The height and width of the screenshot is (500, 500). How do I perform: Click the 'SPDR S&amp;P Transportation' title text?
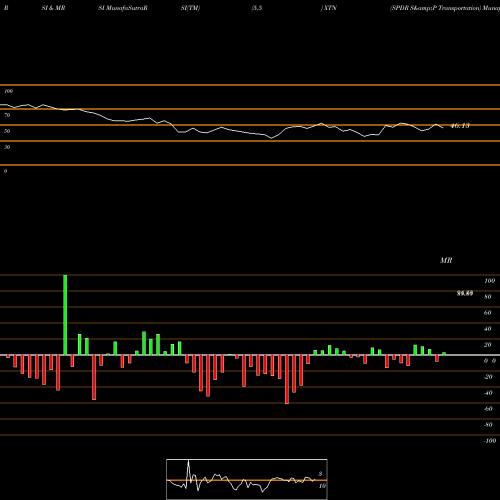click(x=436, y=8)
